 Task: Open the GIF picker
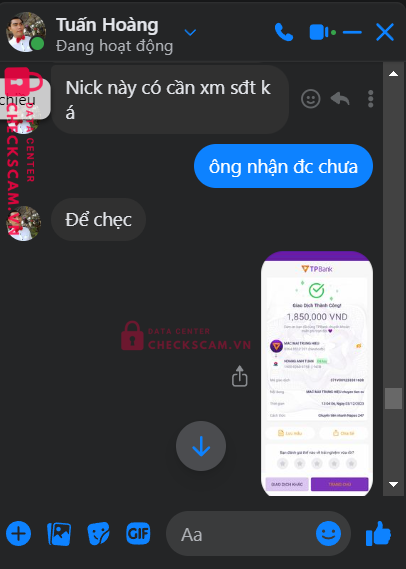[138, 534]
